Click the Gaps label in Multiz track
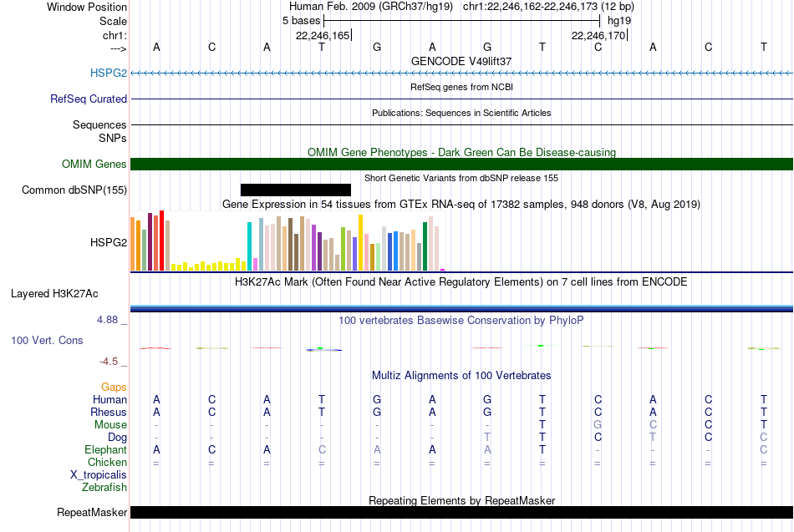The image size is (794, 532). [114, 387]
